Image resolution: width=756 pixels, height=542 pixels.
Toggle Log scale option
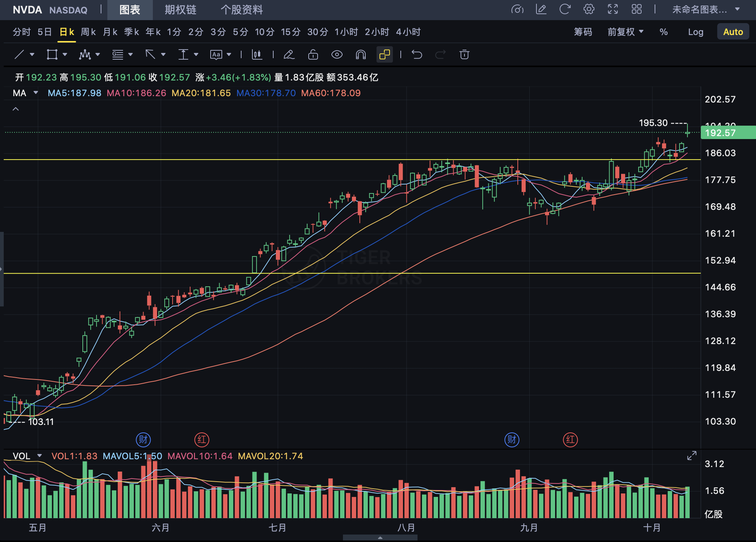(x=695, y=32)
